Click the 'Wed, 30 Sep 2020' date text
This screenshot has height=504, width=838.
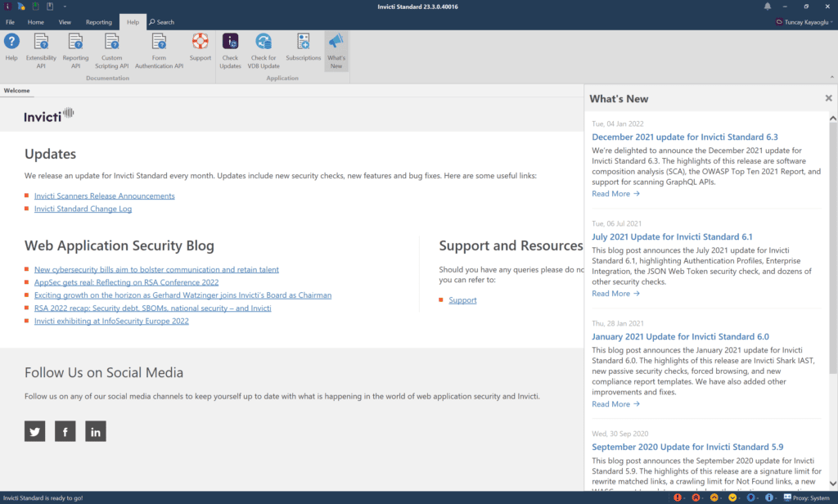coord(619,434)
